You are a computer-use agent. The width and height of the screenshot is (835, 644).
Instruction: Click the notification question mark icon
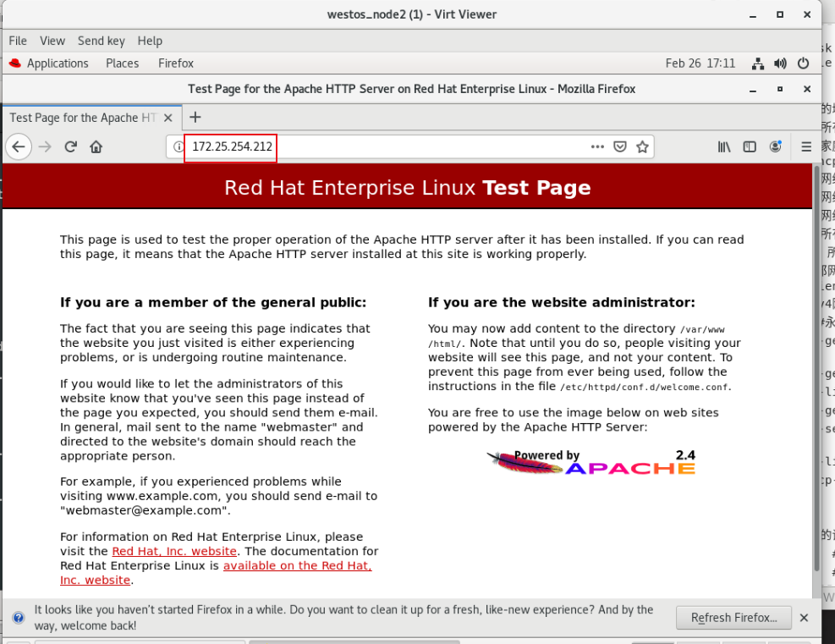tap(19, 618)
